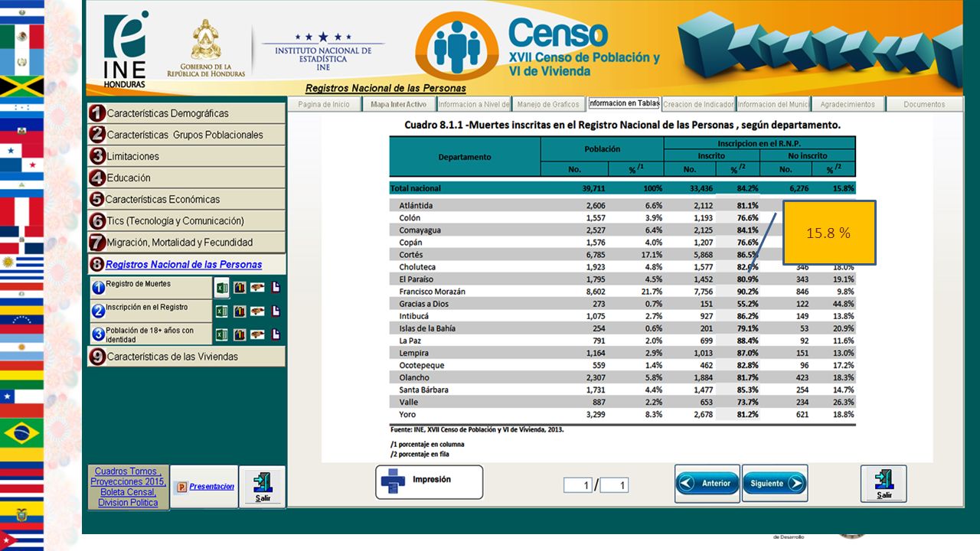980x551 pixels.
Task: Select Registro de Muertes sub-item
Action: pos(149,288)
